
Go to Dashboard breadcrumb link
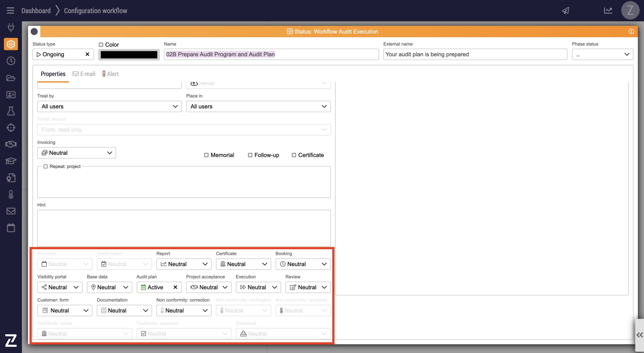[36, 11]
